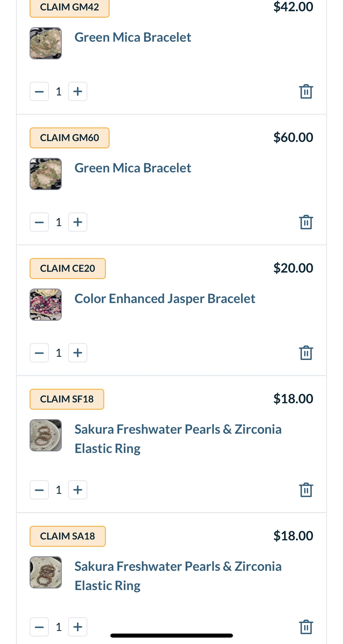Image resolution: width=343 pixels, height=644 pixels.
Task: Trash the Color Enhanced Jasper Bracelet item
Action: (306, 353)
